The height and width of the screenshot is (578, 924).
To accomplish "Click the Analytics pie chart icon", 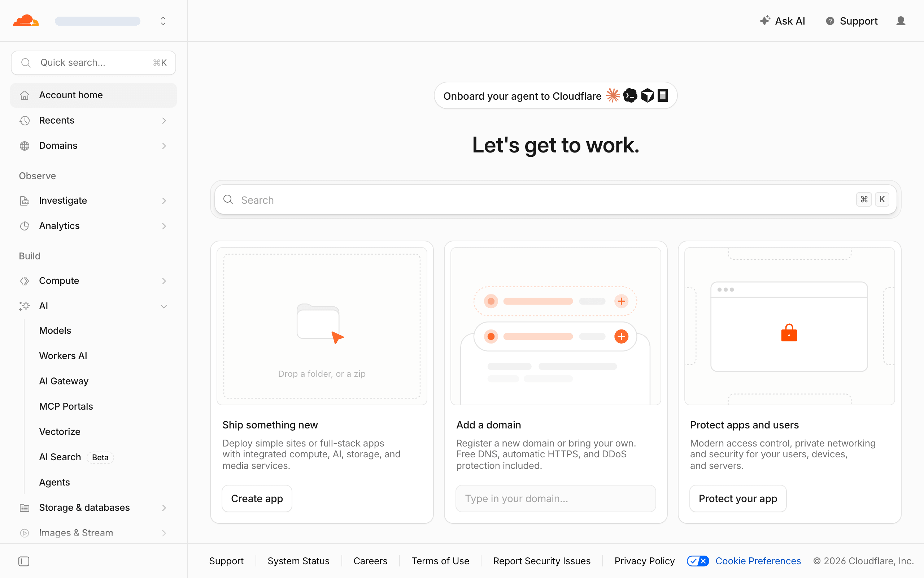I will [25, 226].
